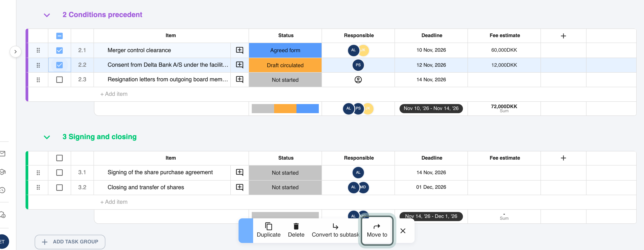Add column to Signing and closing table
This screenshot has width=644, height=250.
click(563, 158)
